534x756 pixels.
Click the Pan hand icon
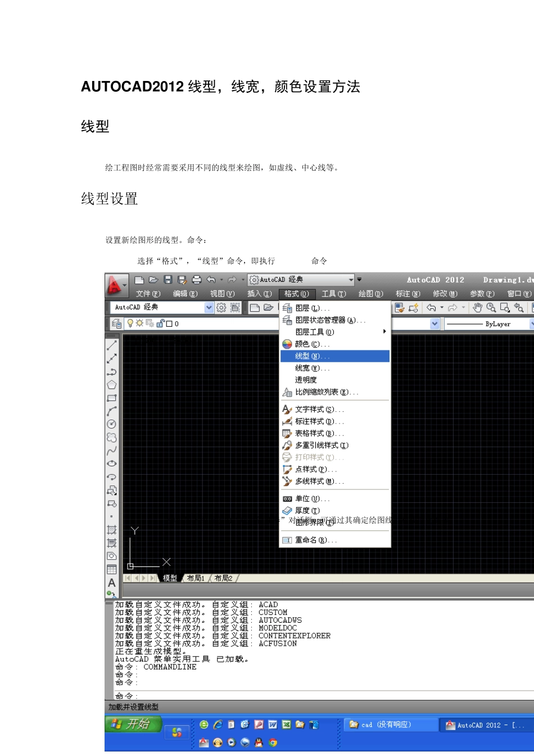[x=477, y=308]
